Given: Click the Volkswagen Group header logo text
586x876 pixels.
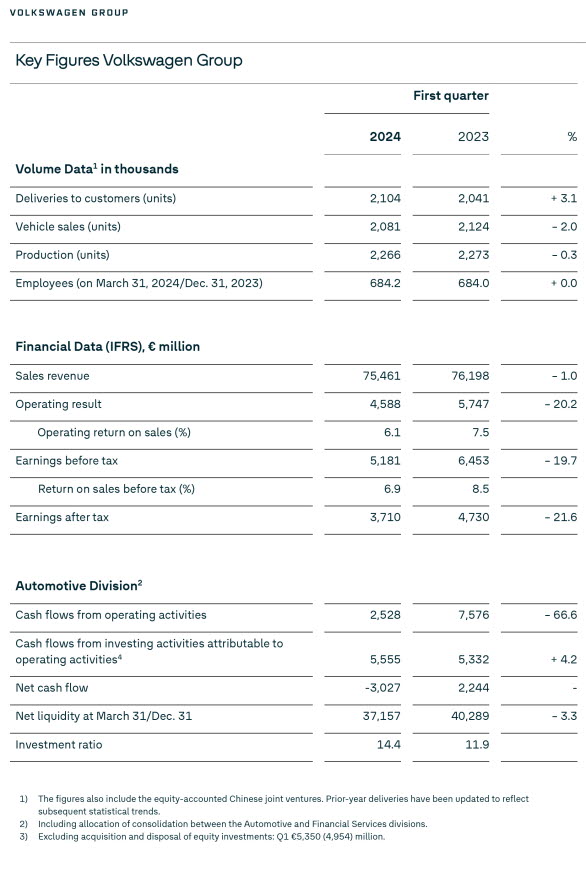Looking at the screenshot, I should [x=69, y=12].
